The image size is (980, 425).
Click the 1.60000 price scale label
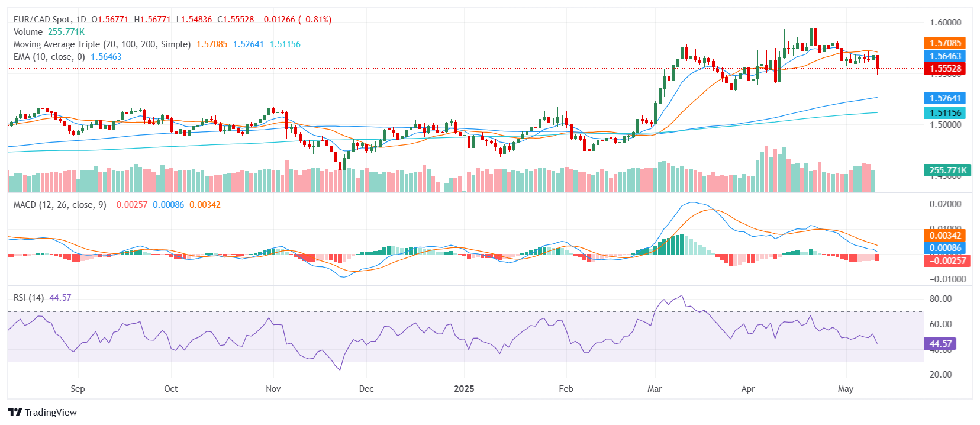point(945,22)
